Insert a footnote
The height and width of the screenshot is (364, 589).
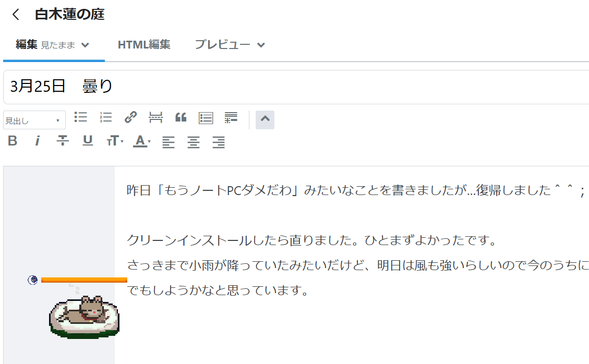(231, 117)
